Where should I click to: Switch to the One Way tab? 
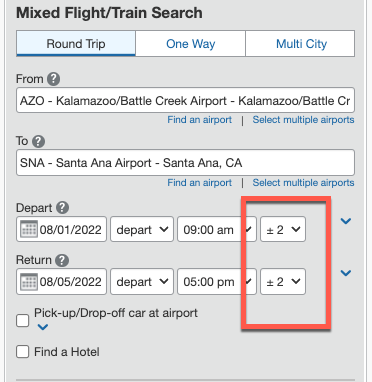click(191, 44)
